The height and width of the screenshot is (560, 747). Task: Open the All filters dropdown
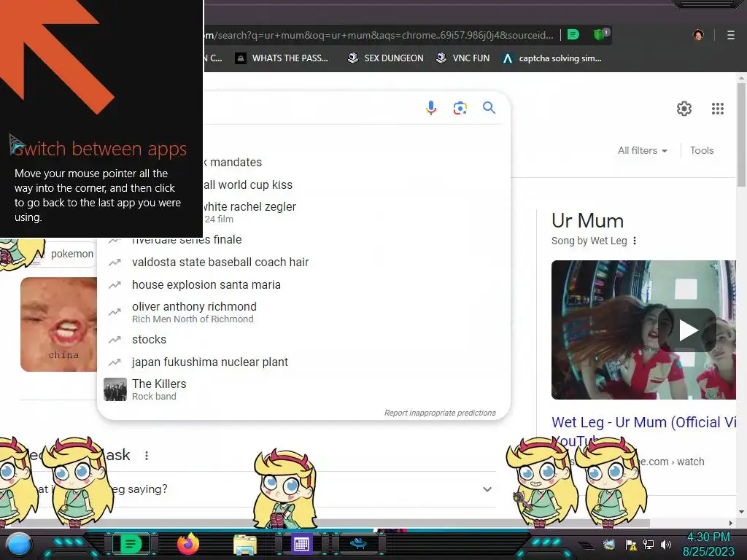pyautogui.click(x=642, y=150)
